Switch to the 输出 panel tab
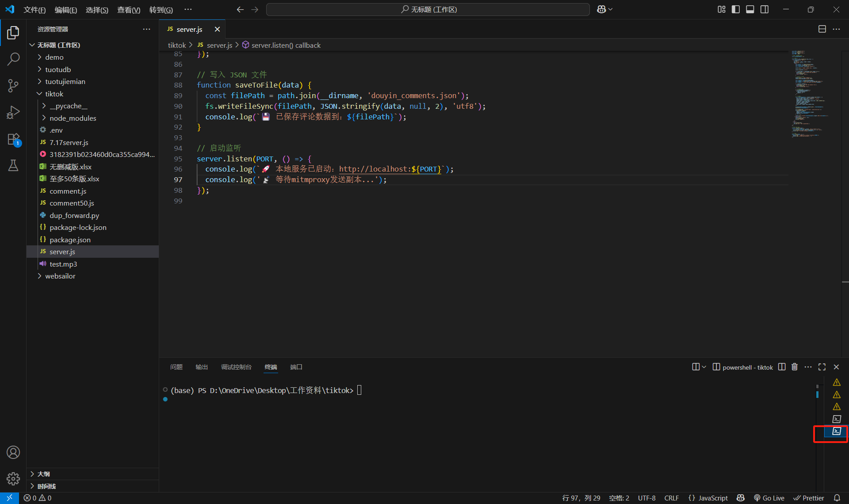The height and width of the screenshot is (504, 849). tap(202, 367)
